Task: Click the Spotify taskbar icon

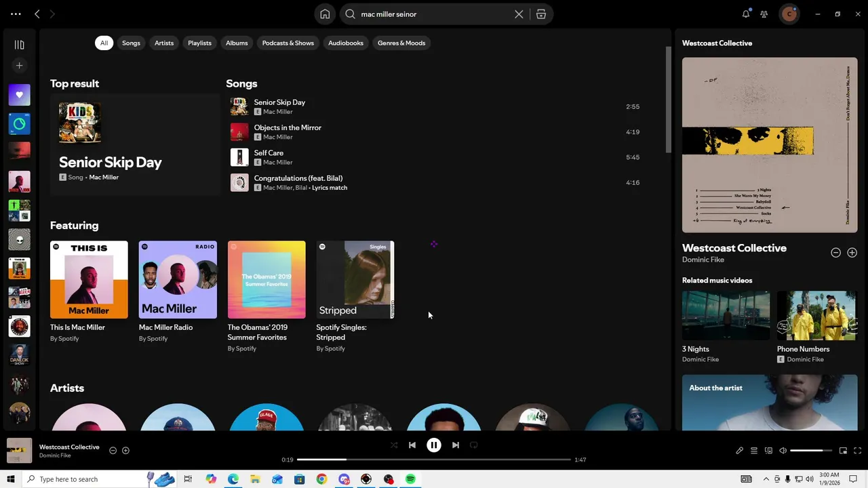Action: tap(410, 479)
